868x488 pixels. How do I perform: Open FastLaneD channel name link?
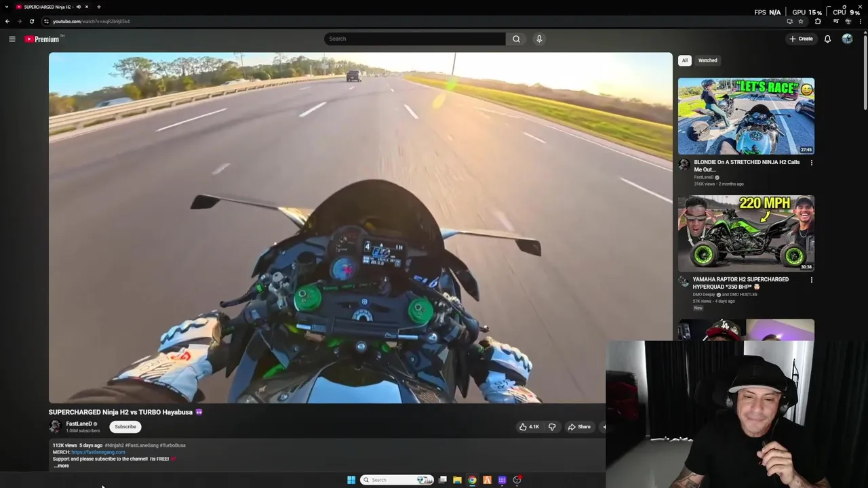[79, 424]
